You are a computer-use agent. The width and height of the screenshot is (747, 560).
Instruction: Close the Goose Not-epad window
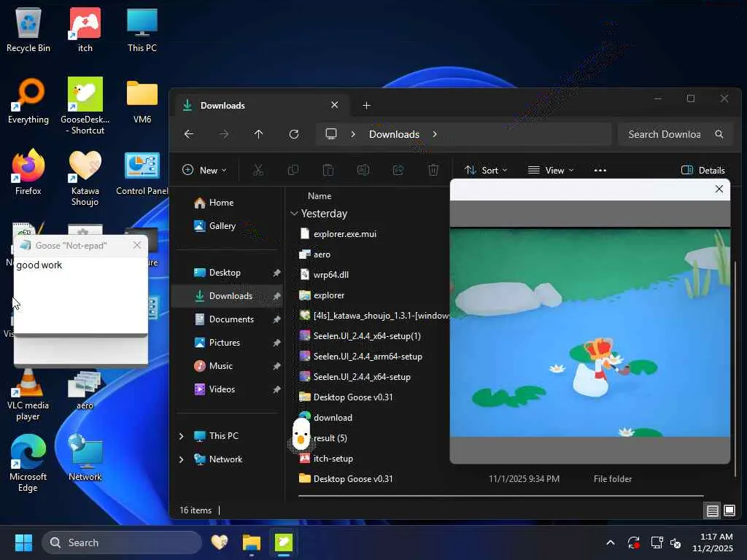point(137,245)
